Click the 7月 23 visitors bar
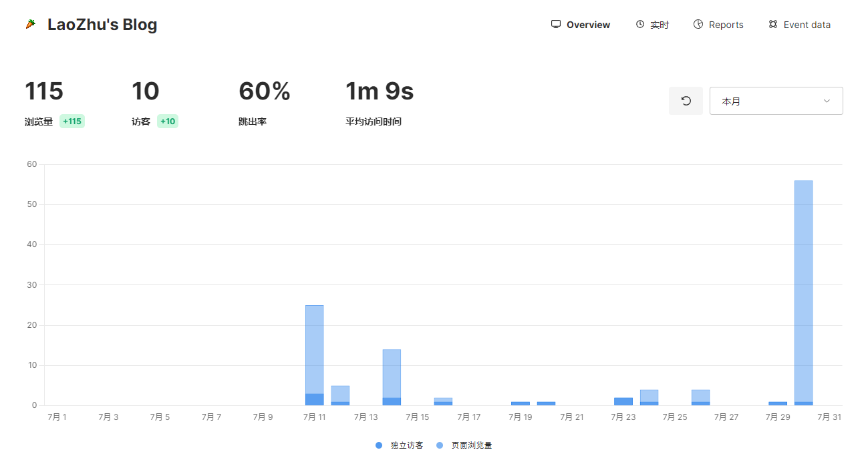Screen dimensions: 868x460 pyautogui.click(x=623, y=401)
